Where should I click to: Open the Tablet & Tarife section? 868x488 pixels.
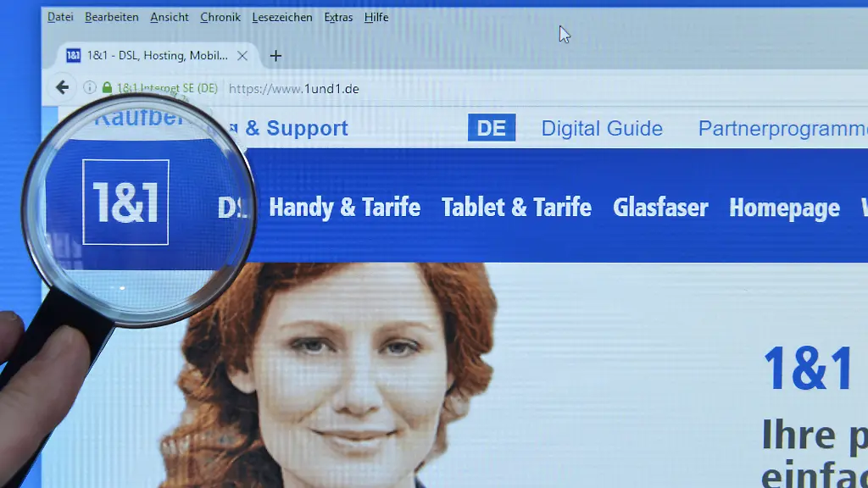pos(516,208)
